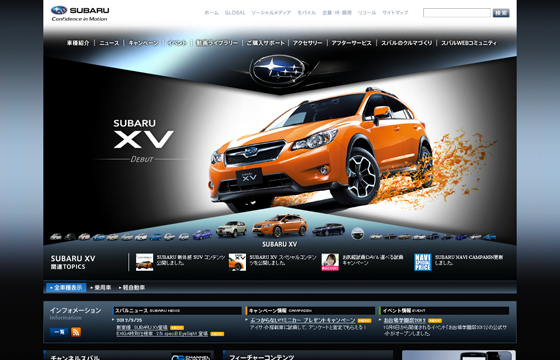Switch to the 乗用車 tab

[x=101, y=288]
